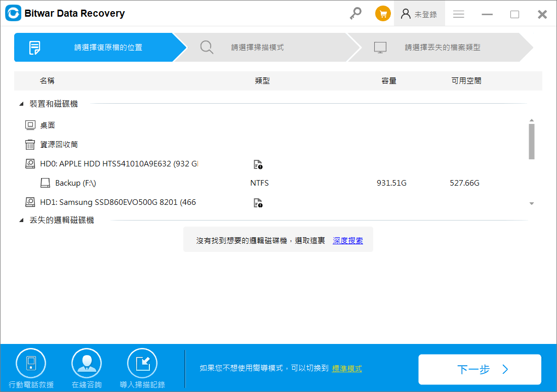Image resolution: width=557 pixels, height=392 pixels.
Task: Click the document icon in location step
Action: 34,48
